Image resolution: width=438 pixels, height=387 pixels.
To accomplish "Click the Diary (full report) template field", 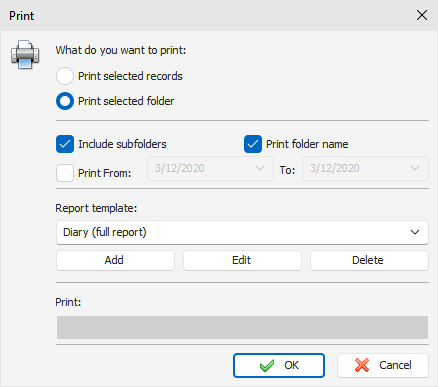I will tap(242, 232).
